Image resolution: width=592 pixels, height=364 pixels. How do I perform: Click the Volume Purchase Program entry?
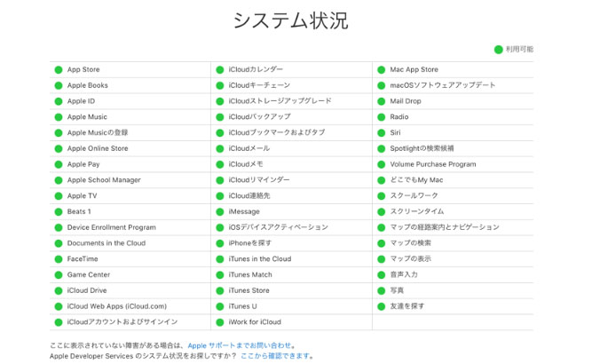tap(432, 164)
